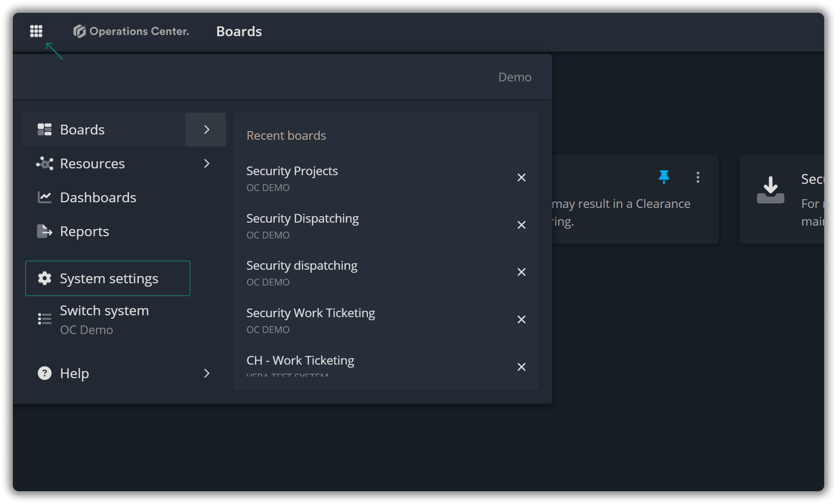Viewport: 837px width, 504px height.
Task: Open the three-dot card options menu
Action: pos(698,177)
